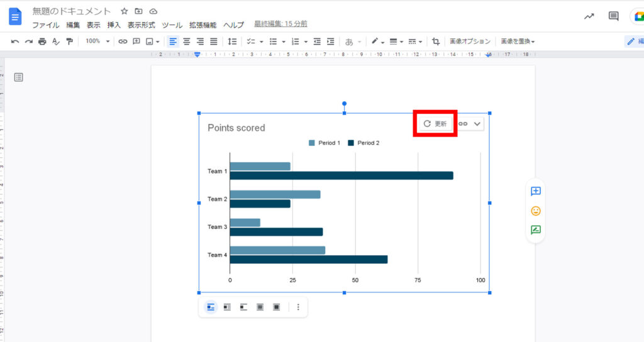Add a comment from toolbar

point(136,41)
